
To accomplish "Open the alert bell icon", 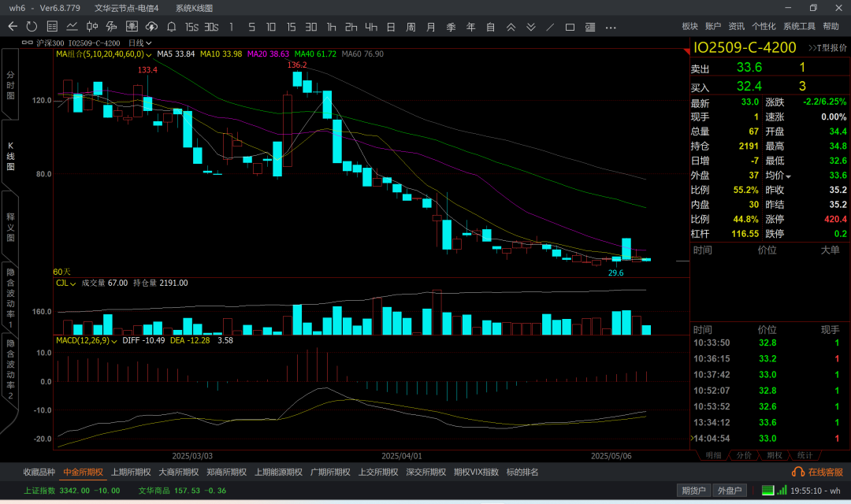I will pyautogui.click(x=171, y=27).
